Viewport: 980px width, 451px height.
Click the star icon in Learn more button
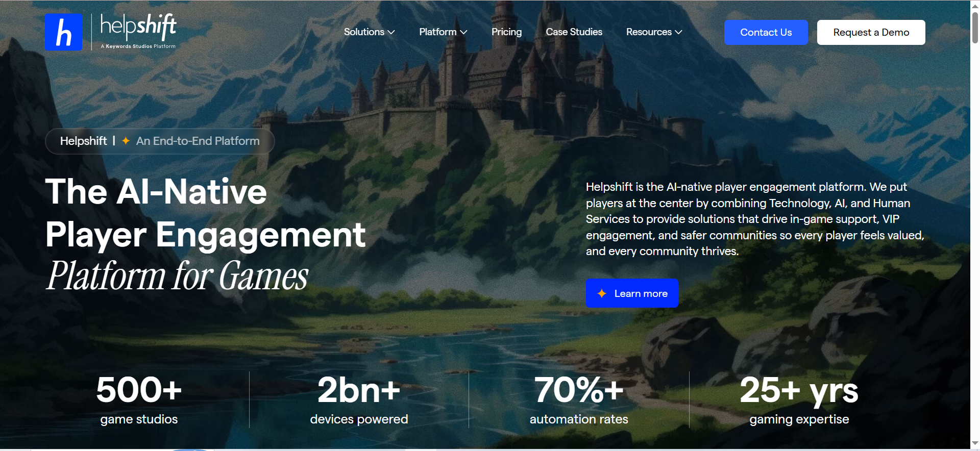(602, 293)
